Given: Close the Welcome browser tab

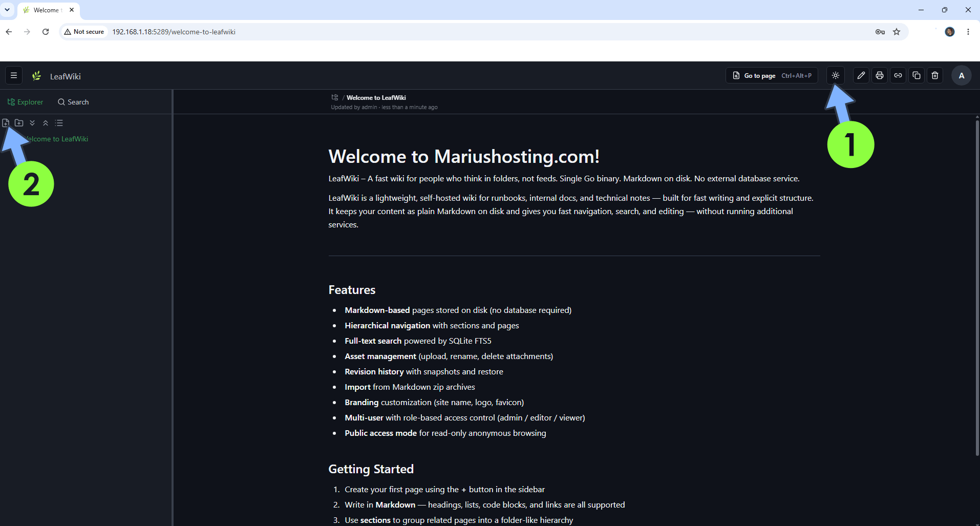Looking at the screenshot, I should coord(72,10).
